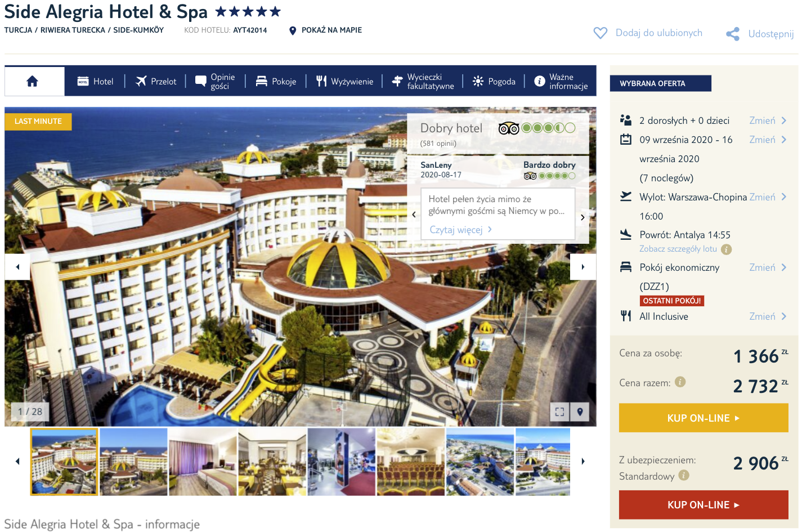Viewport: 802px width, 532px height.
Task: Click the share icon
Action: [733, 34]
